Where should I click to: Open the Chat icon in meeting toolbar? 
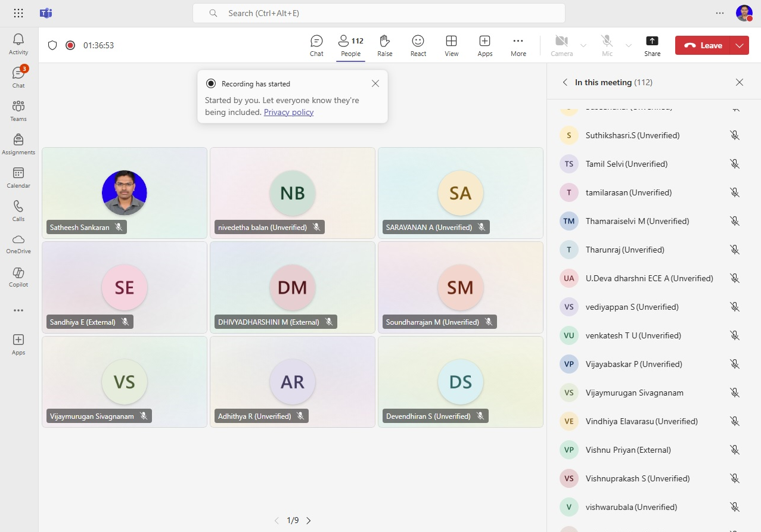click(316, 45)
